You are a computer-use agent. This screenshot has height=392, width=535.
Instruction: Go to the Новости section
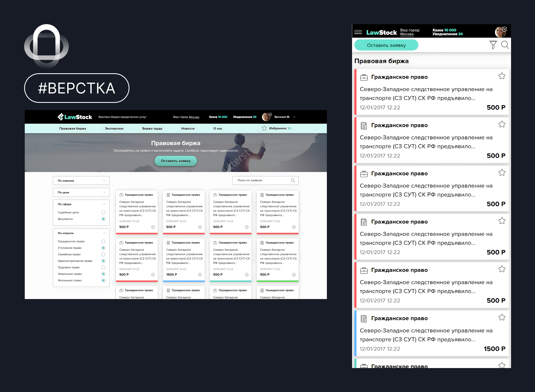click(x=188, y=128)
